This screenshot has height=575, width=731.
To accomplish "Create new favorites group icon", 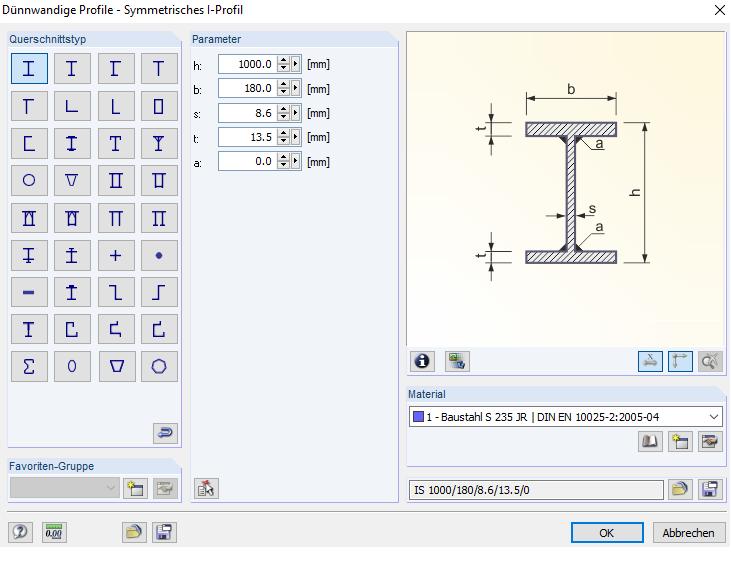I will (136, 488).
